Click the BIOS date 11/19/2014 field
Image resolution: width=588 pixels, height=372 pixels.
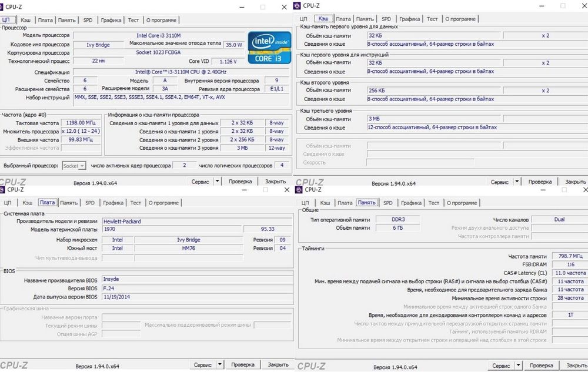198,297
